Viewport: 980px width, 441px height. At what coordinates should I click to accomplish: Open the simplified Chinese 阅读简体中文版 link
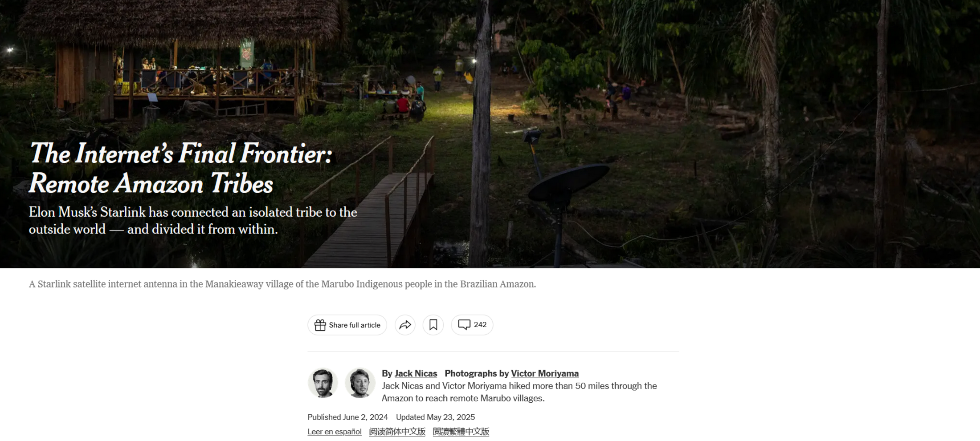[397, 432]
